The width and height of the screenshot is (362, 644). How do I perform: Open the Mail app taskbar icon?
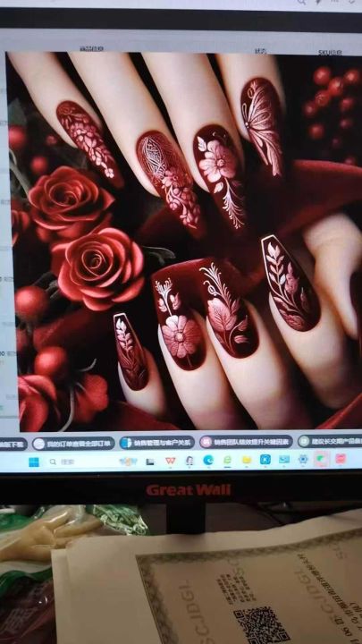[x=284, y=459]
